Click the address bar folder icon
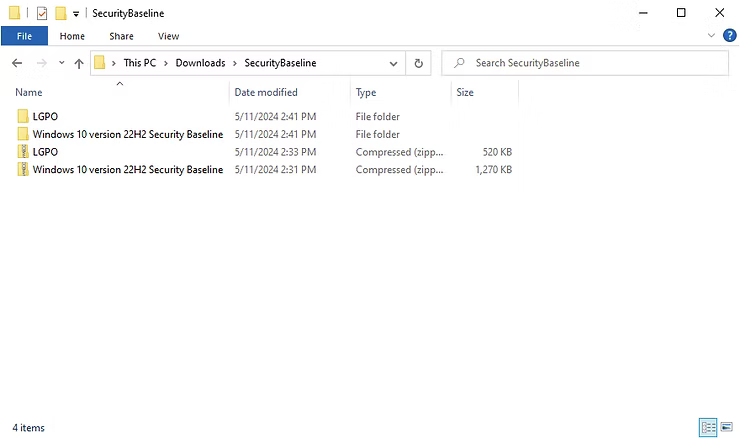The width and height of the screenshot is (740, 438). click(100, 62)
